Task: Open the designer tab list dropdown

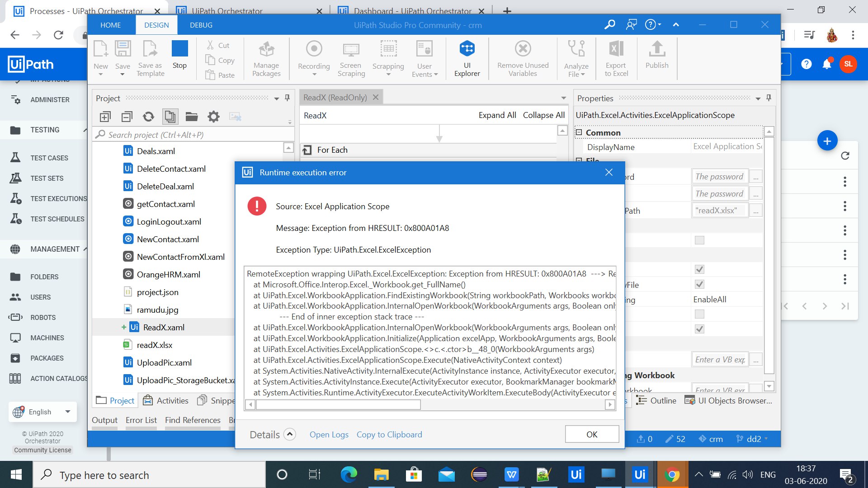Action: click(x=563, y=98)
